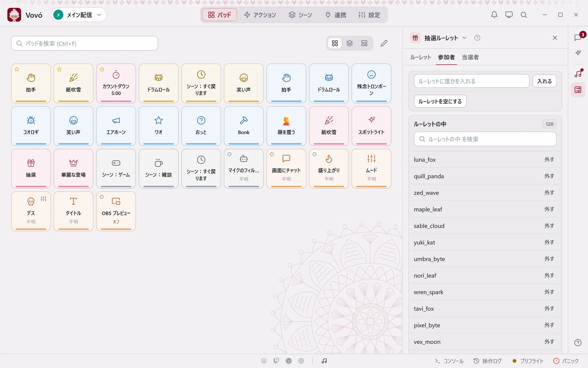This screenshot has height=368, width=588.
Task: Open the シーン tab
Action: [300, 15]
